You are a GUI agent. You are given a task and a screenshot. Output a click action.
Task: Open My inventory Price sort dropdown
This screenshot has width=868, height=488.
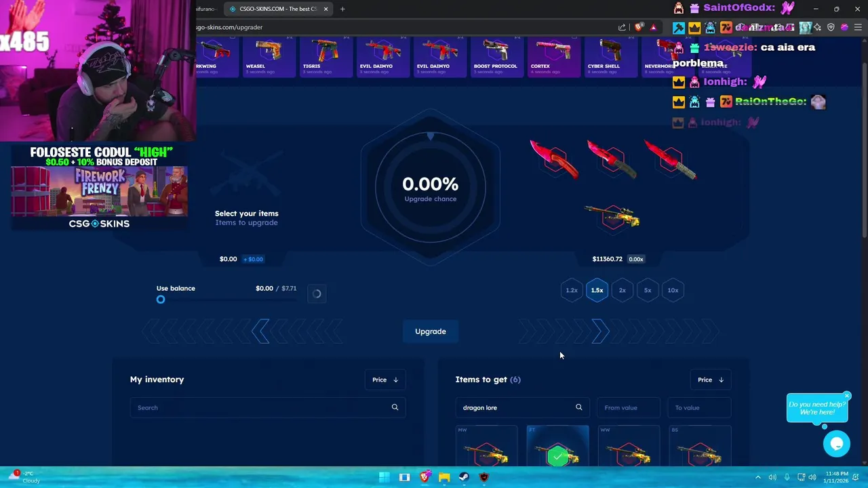click(x=385, y=380)
